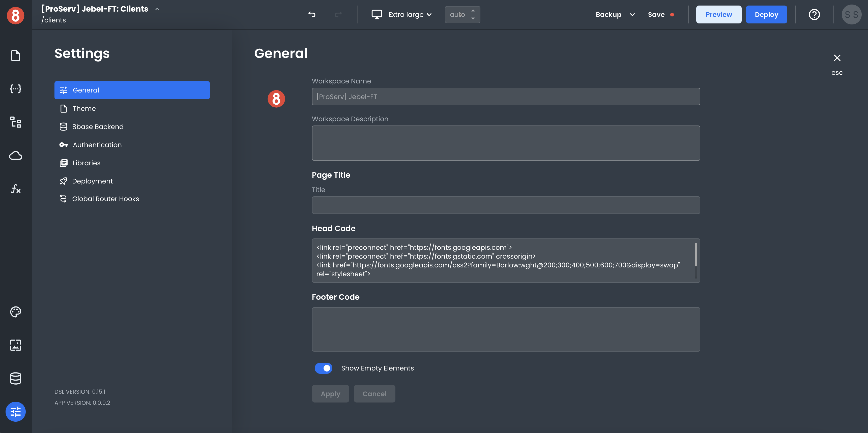Click the Preview button
Screen dimensions: 868x433
pyautogui.click(x=718, y=14)
